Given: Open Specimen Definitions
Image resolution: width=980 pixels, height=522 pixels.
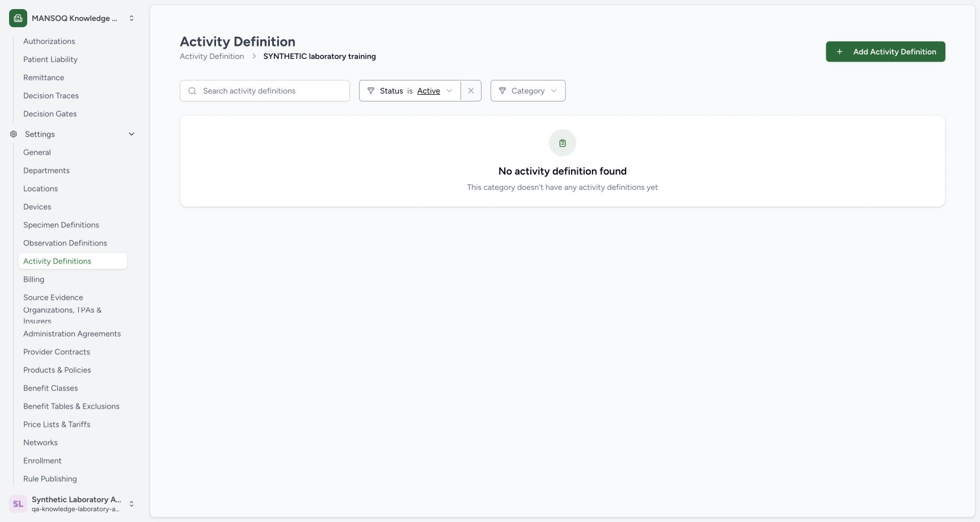Looking at the screenshot, I should tap(61, 225).
